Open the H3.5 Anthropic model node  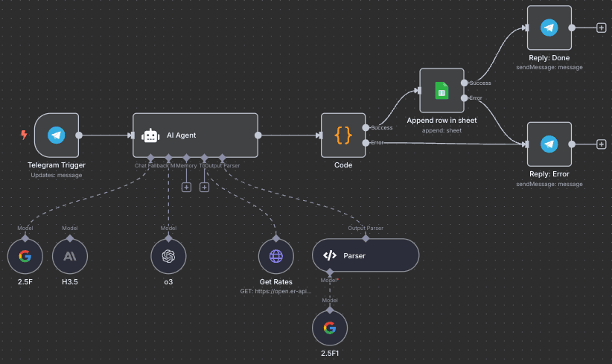70,256
